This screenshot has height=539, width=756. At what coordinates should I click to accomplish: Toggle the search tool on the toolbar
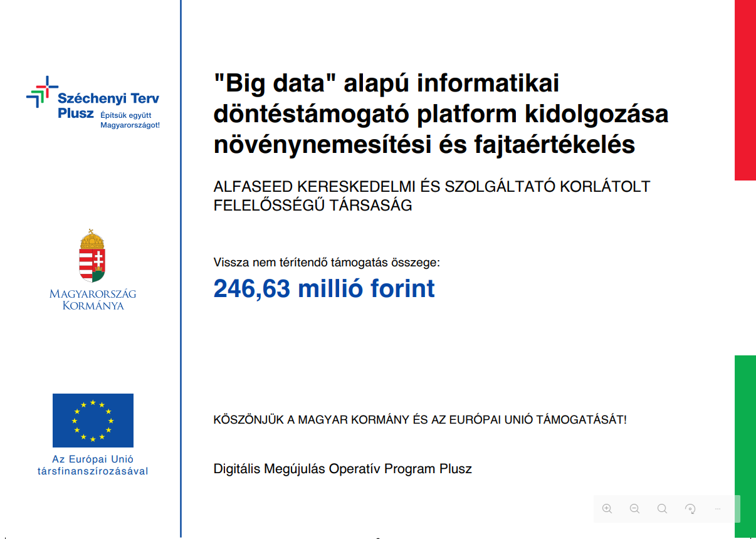coord(662,509)
